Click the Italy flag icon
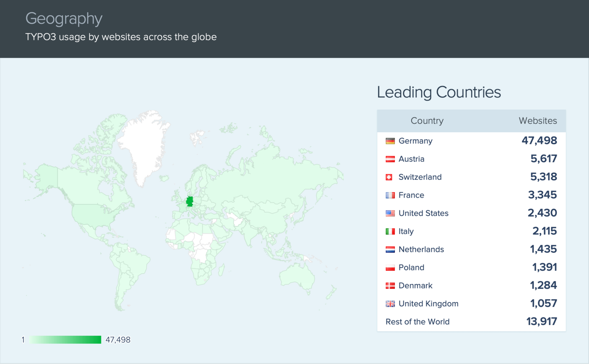This screenshot has height=364, width=589. coord(390,231)
